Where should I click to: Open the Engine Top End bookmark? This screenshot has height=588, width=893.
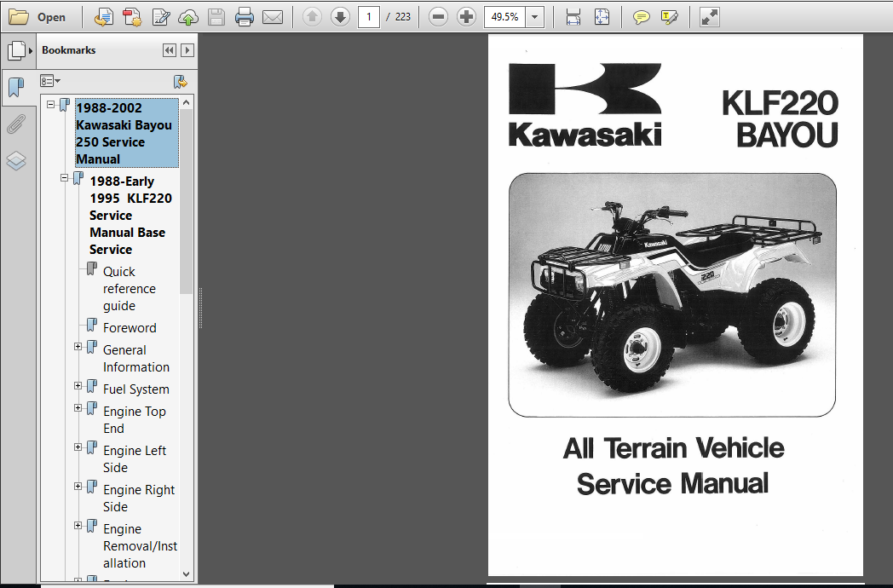(x=135, y=420)
